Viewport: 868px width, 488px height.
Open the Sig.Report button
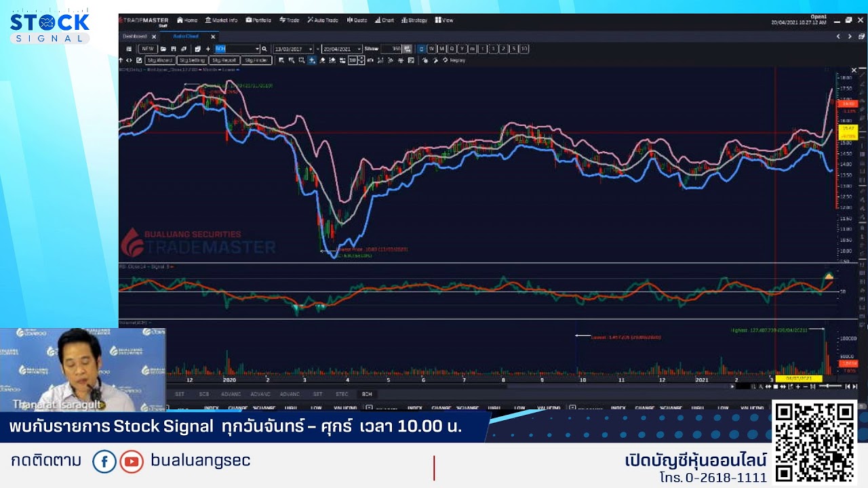(224, 60)
